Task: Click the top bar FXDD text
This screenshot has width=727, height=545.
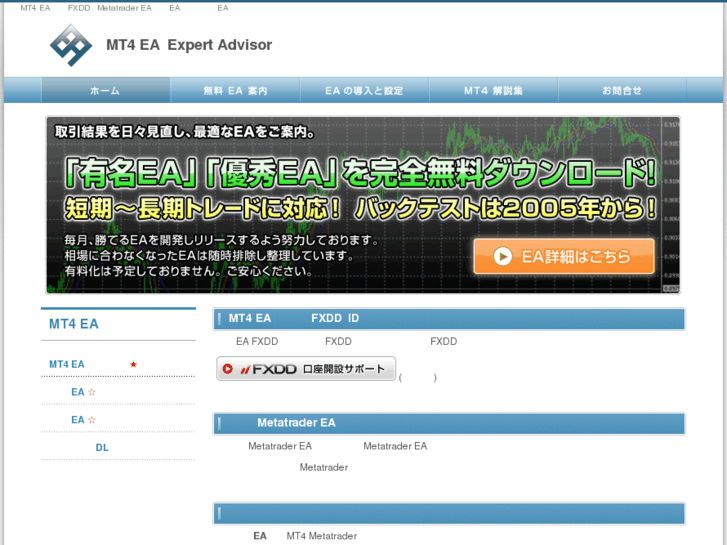Action: (x=79, y=8)
